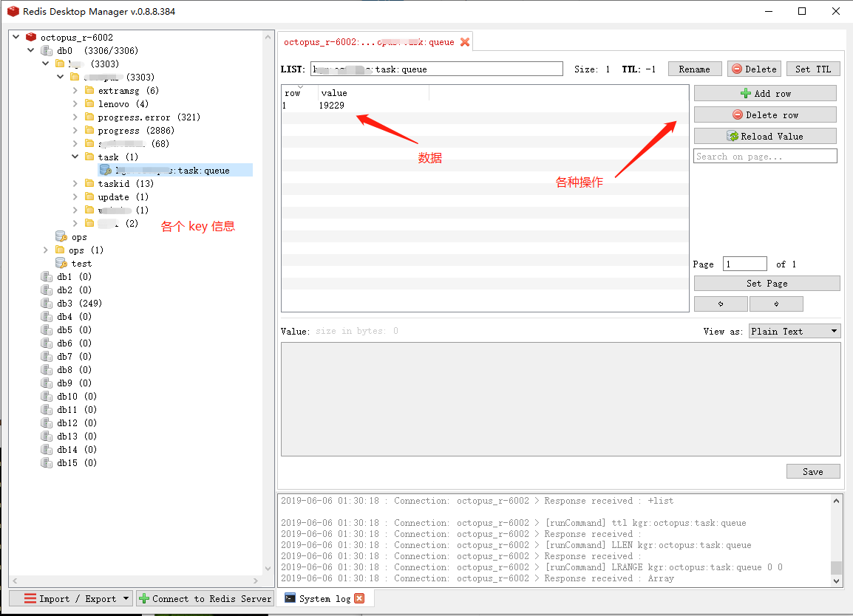Click the db15 database icon
This screenshot has height=616, width=853.
click(47, 462)
